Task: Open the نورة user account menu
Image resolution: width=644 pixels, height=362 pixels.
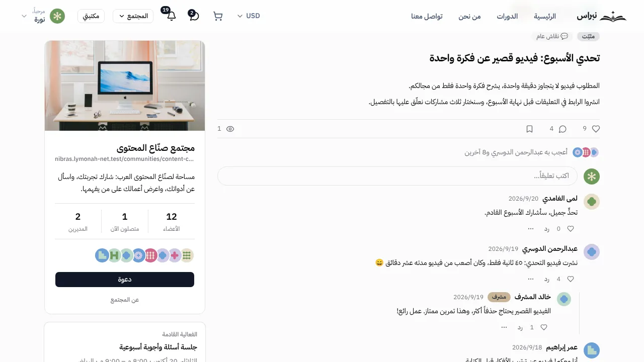Action: pos(43,16)
